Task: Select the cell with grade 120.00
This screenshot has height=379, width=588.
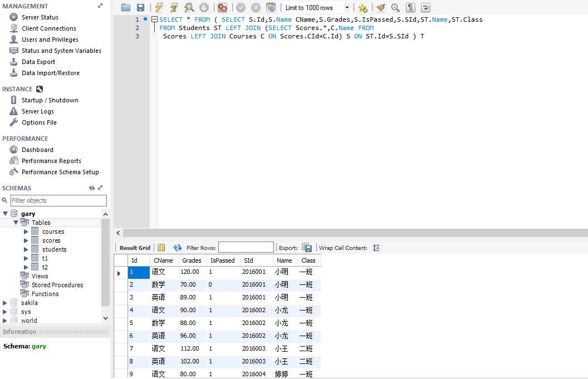Action: pyautogui.click(x=192, y=272)
